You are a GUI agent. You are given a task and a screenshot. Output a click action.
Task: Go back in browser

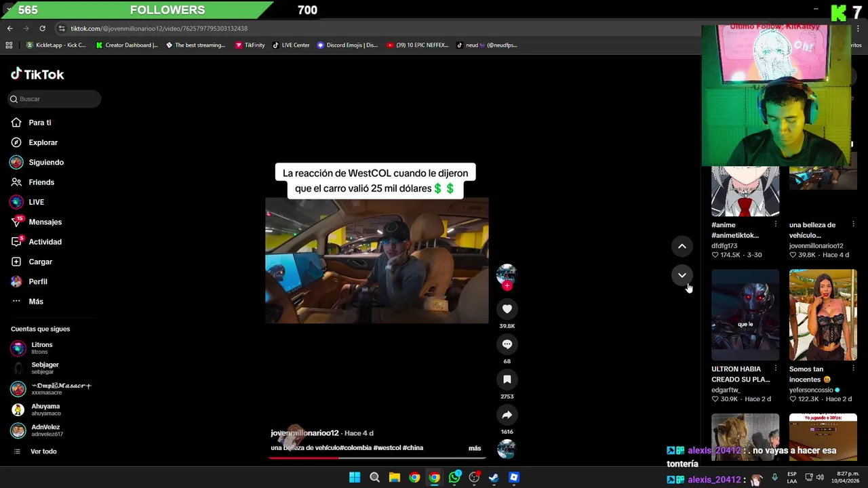pyautogui.click(x=9, y=28)
